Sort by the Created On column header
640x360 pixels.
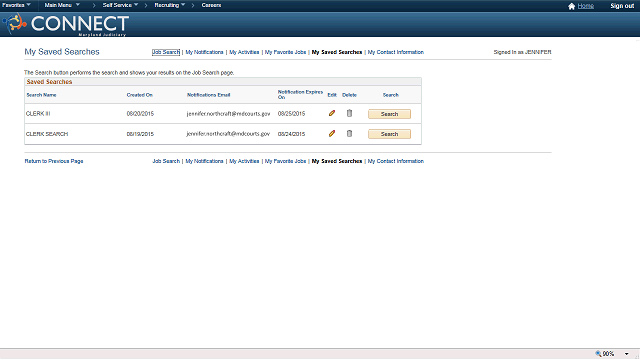140,95
